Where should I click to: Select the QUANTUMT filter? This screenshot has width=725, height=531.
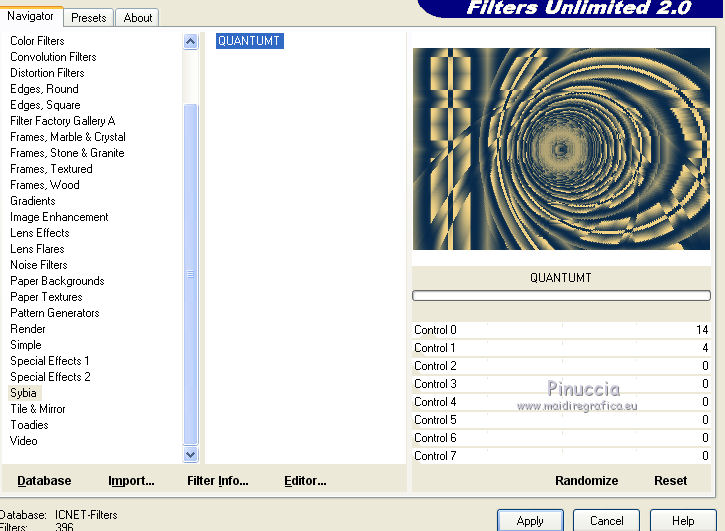coord(249,41)
